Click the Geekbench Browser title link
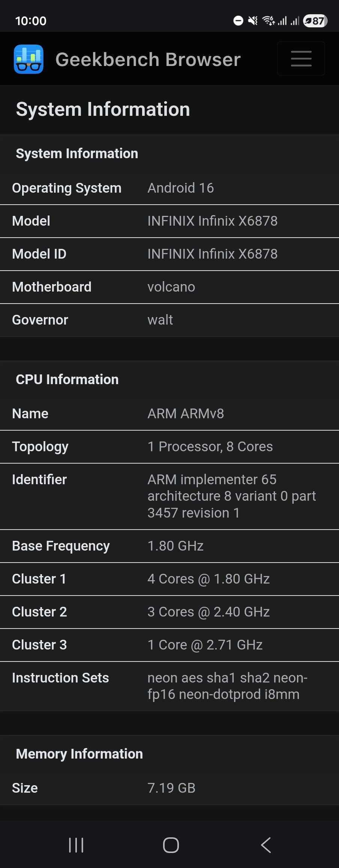This screenshot has width=339, height=868. point(148,60)
